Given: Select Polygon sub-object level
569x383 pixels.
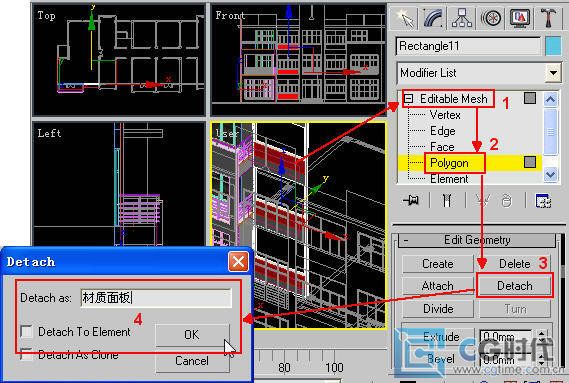Looking at the screenshot, I should pos(449,163).
